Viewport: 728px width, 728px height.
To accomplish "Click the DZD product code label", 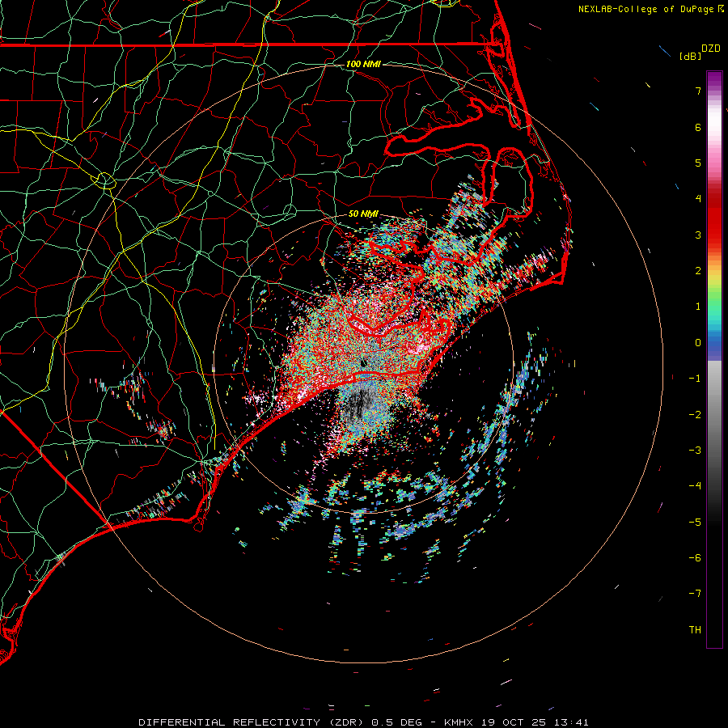I will (x=711, y=49).
